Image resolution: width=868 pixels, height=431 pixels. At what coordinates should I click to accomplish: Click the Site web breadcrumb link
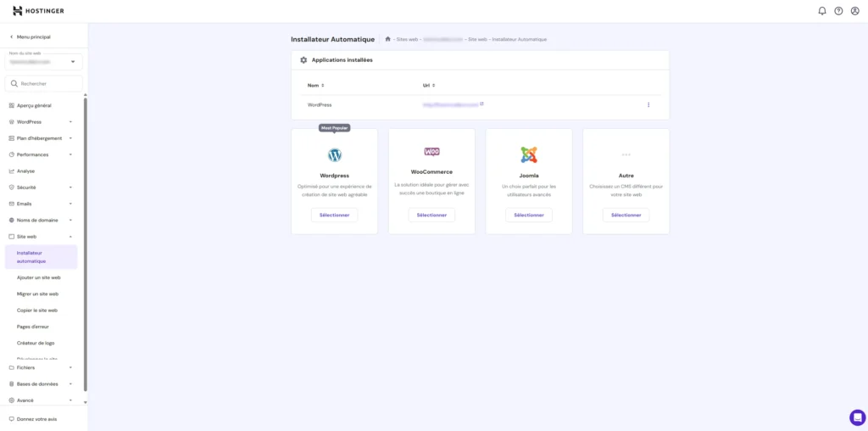478,39
